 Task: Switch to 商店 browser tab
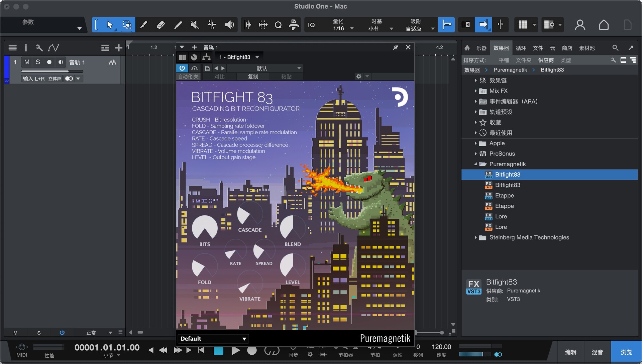(567, 48)
